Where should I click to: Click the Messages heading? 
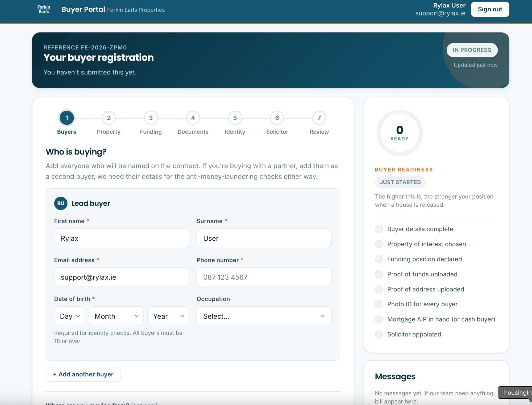395,377
